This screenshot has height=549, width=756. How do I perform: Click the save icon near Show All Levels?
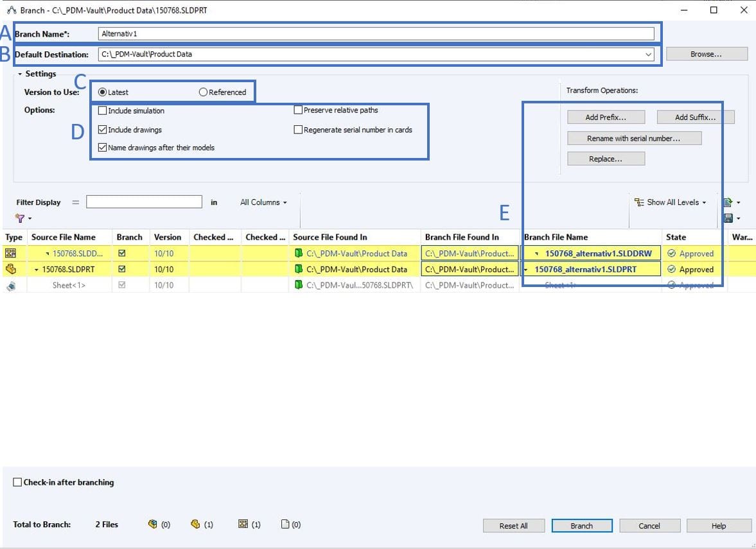[x=728, y=218]
